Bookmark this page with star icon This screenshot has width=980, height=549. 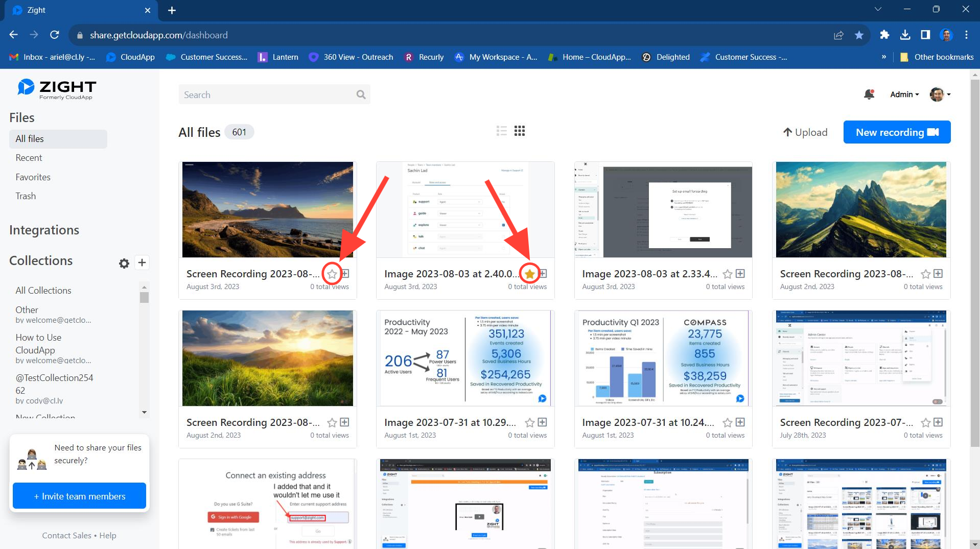(859, 35)
